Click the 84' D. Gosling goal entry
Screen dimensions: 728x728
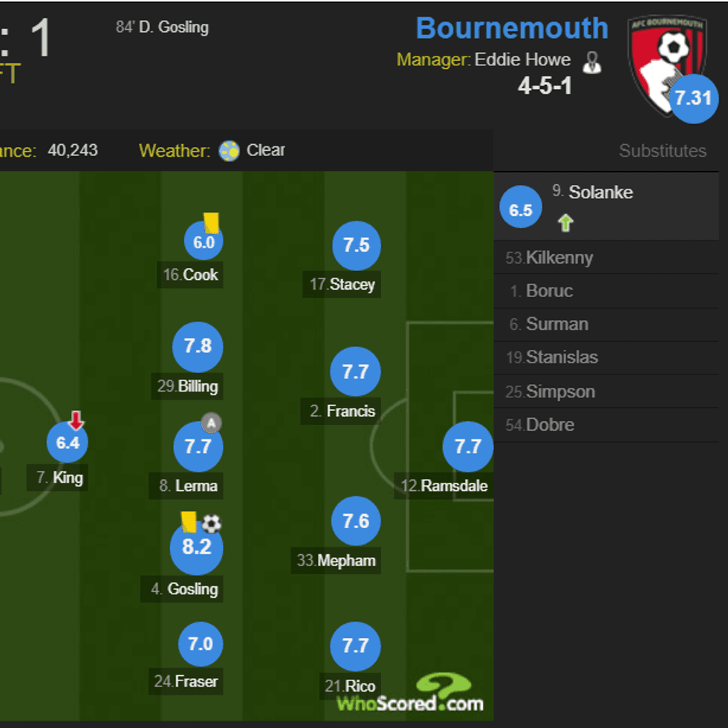tap(162, 27)
